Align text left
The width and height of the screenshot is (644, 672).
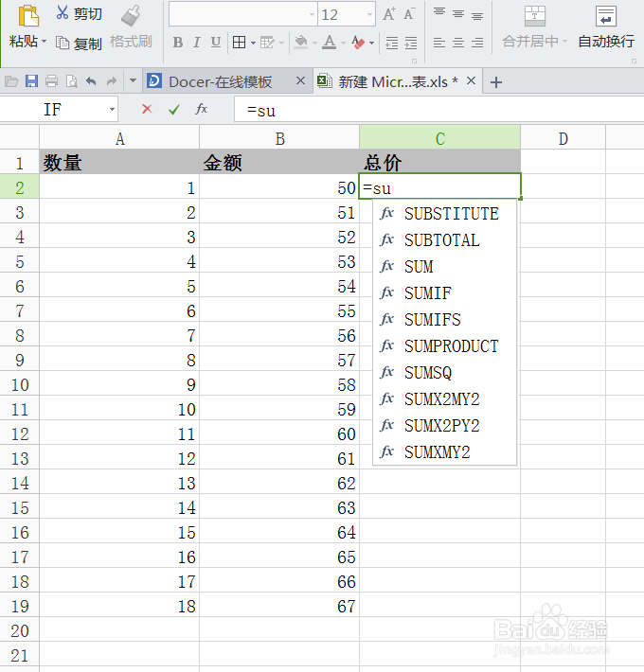click(439, 43)
